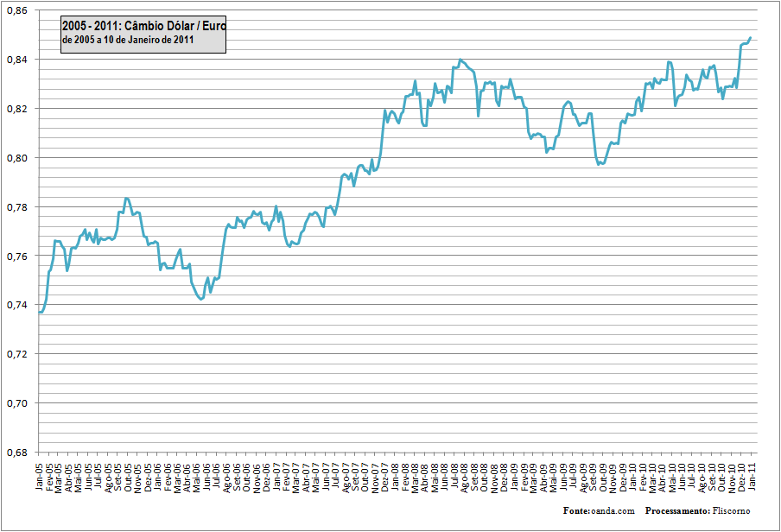
Task: Click the x-axis label Jan-07
Action: [276, 477]
